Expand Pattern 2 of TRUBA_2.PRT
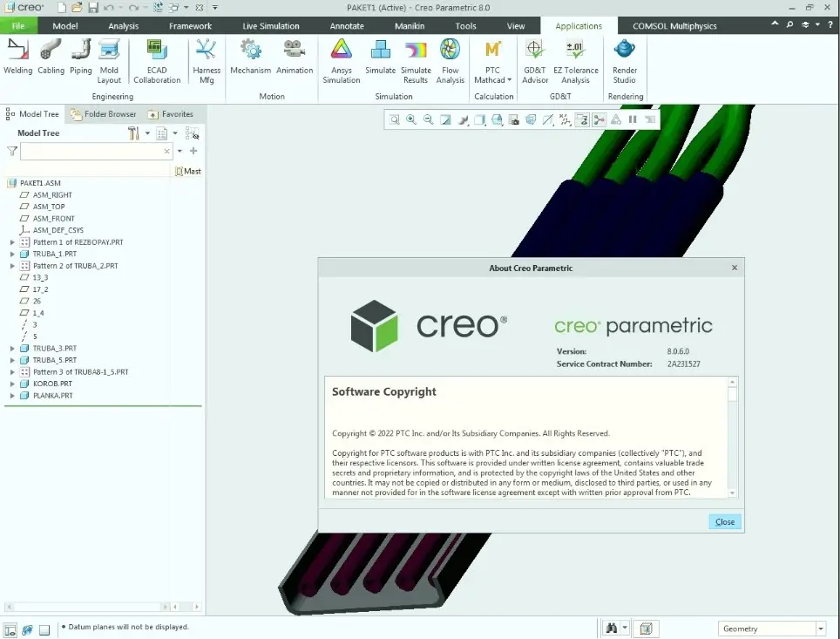This screenshot has width=840, height=639. click(12, 266)
